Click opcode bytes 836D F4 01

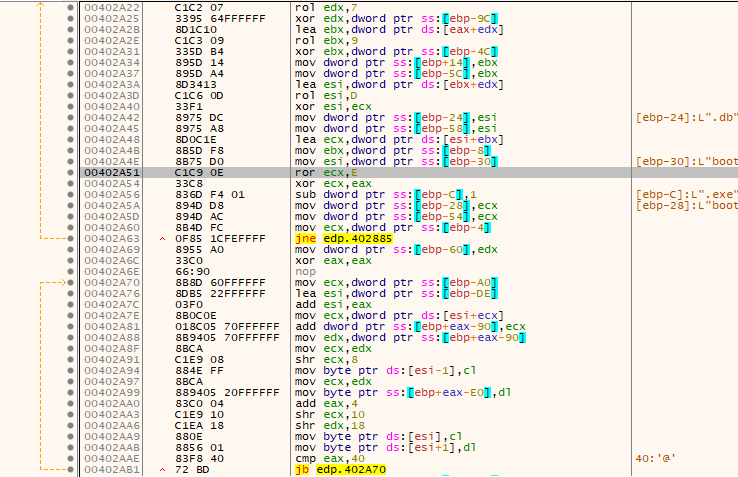point(210,194)
